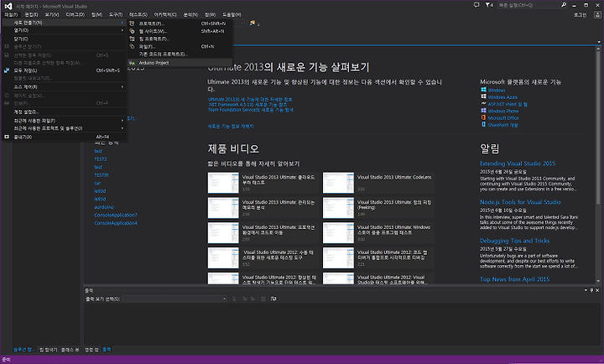Open the output panel window position dropdown arrow

(586, 290)
